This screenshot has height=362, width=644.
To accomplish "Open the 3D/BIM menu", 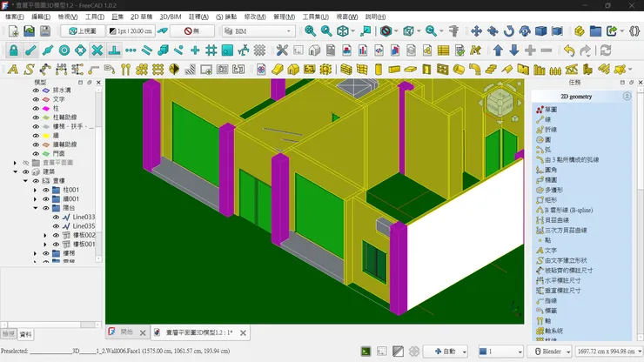I will pyautogui.click(x=170, y=17).
